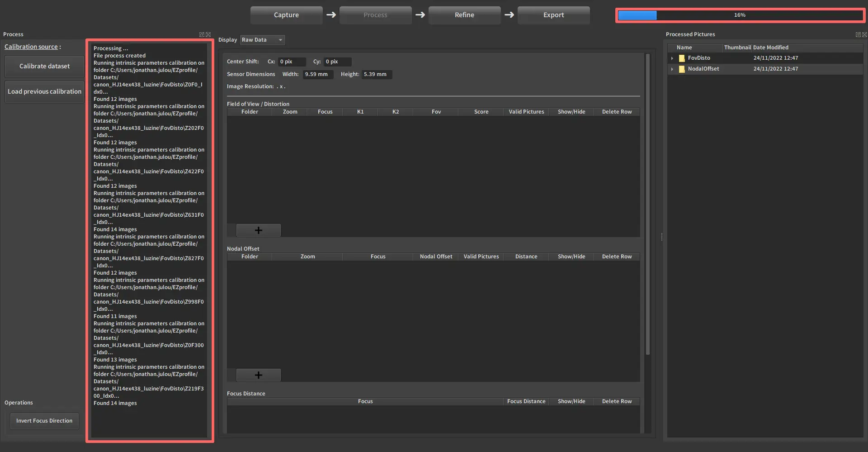Toggle Invert Focus Direction

pos(44,421)
